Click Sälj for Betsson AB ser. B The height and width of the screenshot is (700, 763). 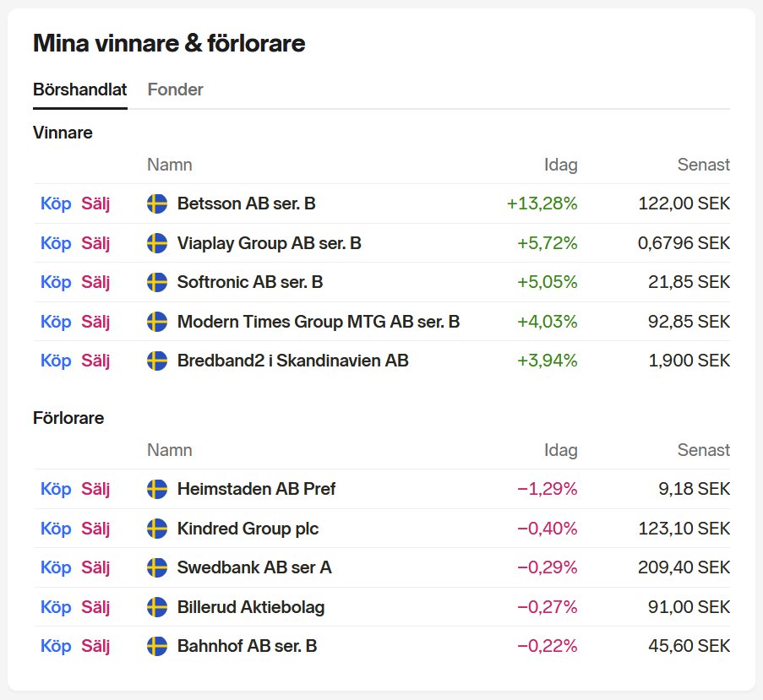point(95,203)
